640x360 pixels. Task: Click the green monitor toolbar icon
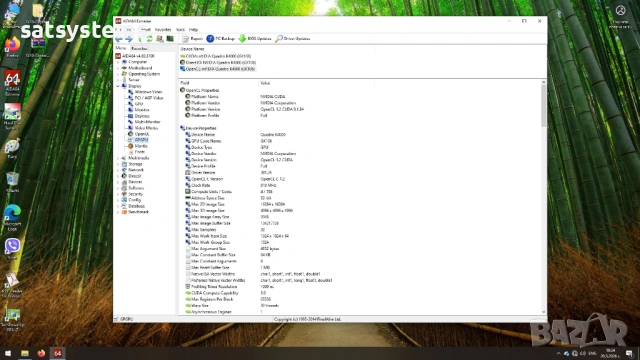point(170,39)
